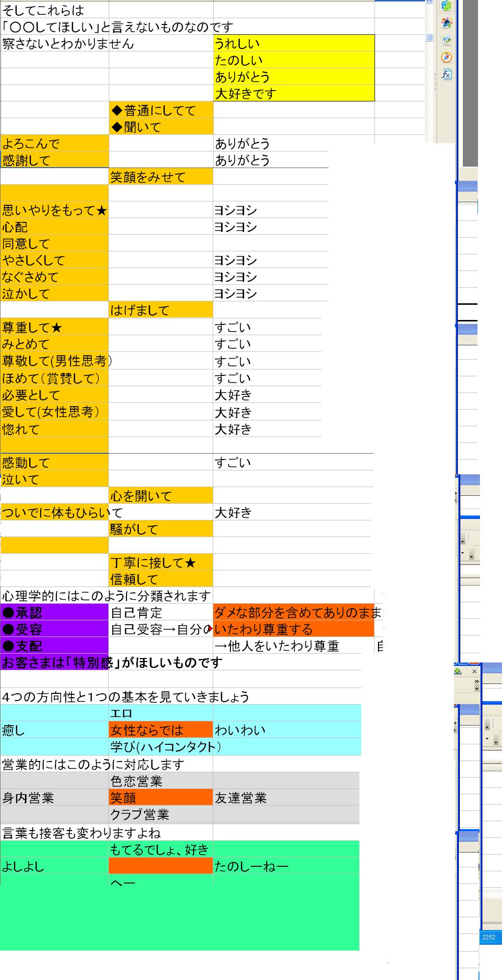Select the cell クラブ営業

[x=161, y=814]
